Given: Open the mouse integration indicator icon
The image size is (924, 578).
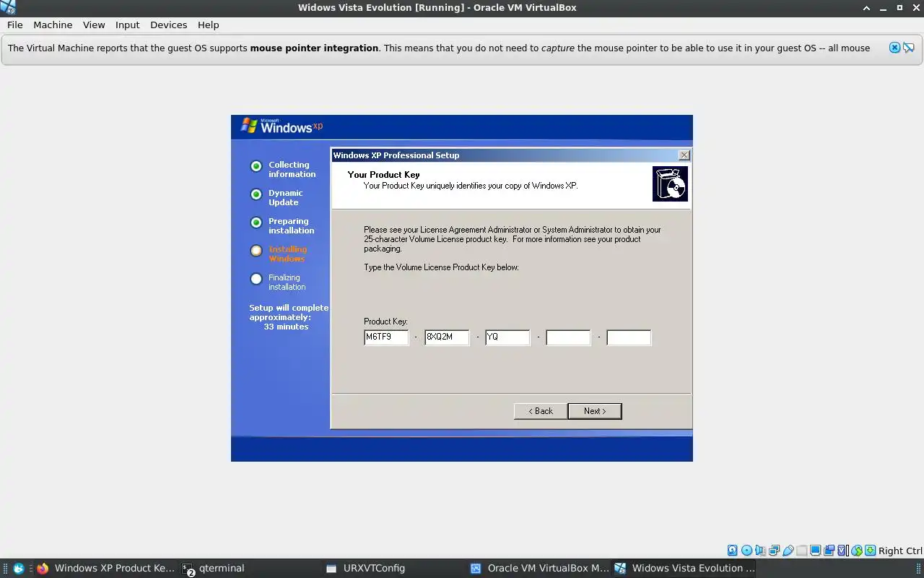Looking at the screenshot, I should [x=857, y=551].
